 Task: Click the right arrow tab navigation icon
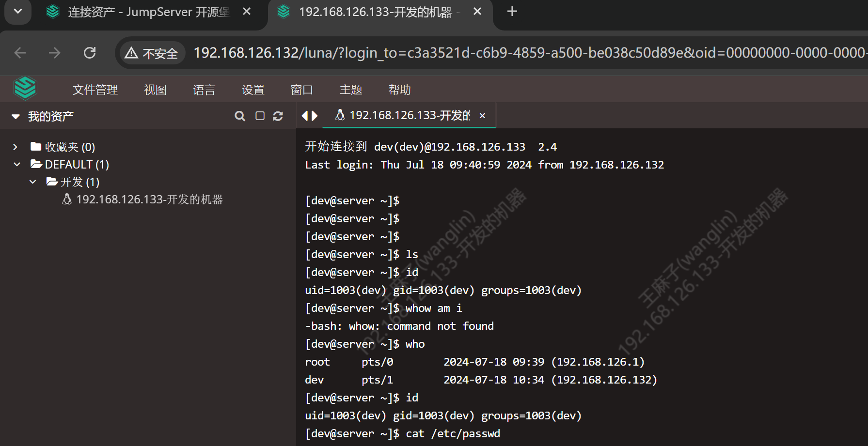pos(315,116)
